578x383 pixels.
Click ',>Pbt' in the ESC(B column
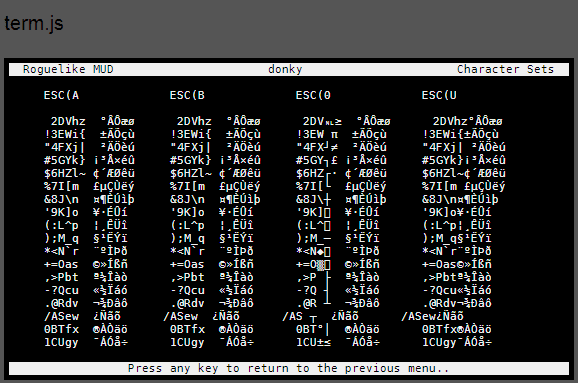click(187, 277)
